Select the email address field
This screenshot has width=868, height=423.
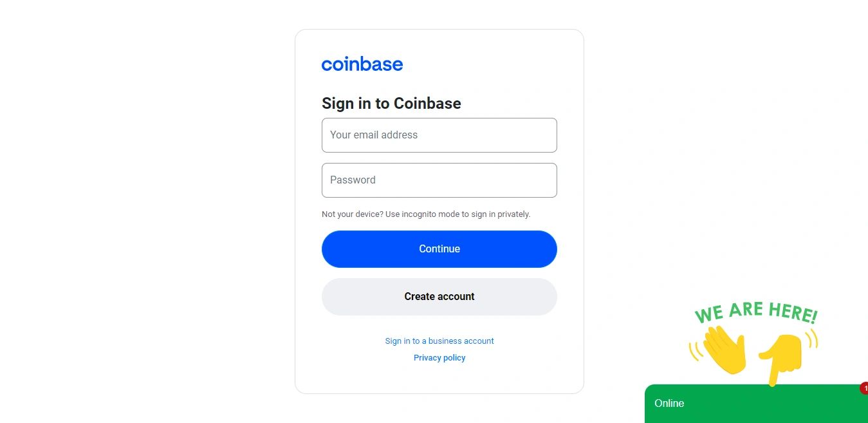(439, 135)
